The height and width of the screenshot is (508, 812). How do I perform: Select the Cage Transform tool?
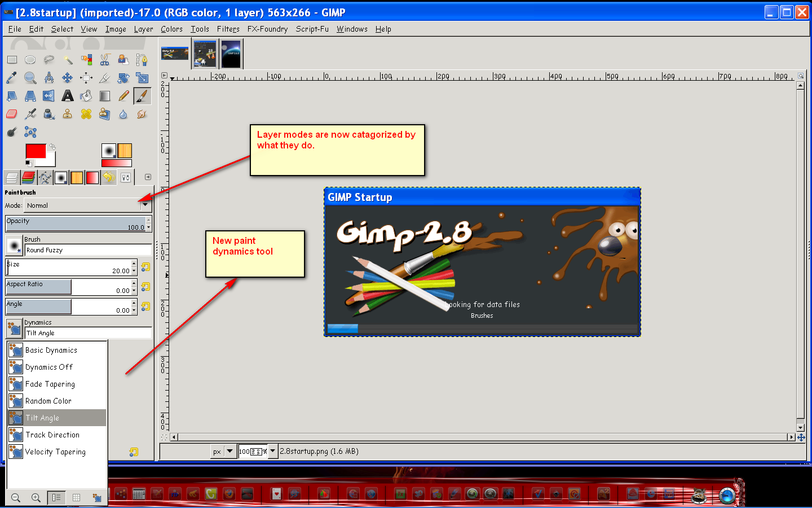pyautogui.click(x=30, y=132)
